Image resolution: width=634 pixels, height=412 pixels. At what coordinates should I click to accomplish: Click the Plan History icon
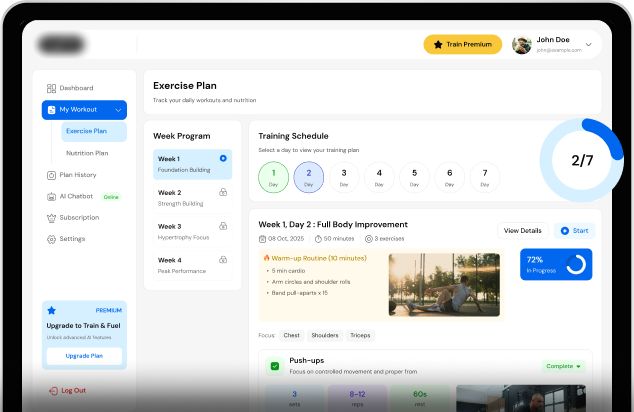pos(51,174)
